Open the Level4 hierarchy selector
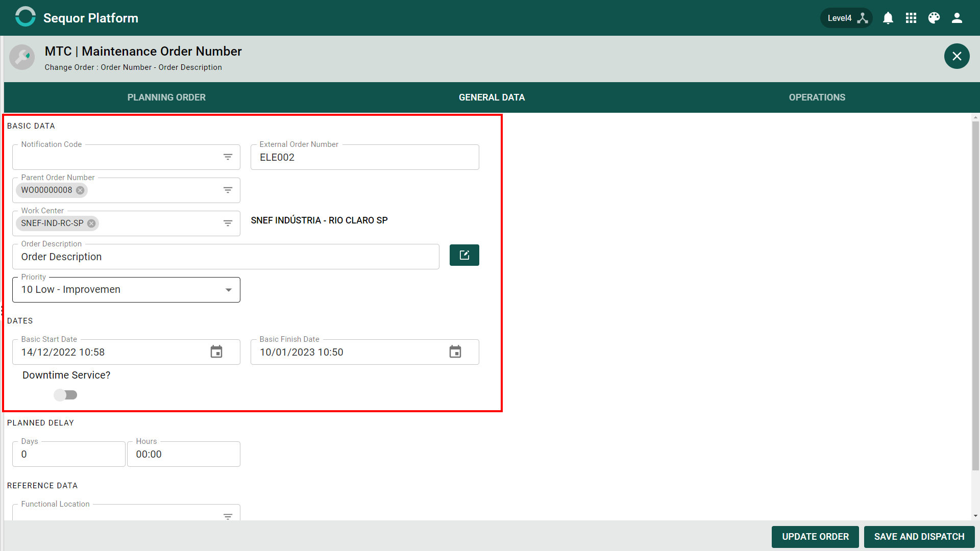The width and height of the screenshot is (980, 551). point(846,18)
